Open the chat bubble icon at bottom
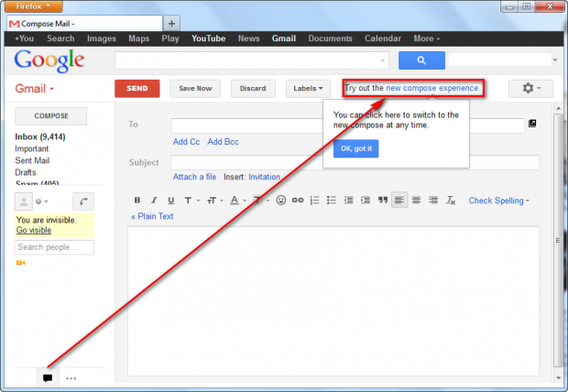This screenshot has width=568, height=392. coord(48,378)
